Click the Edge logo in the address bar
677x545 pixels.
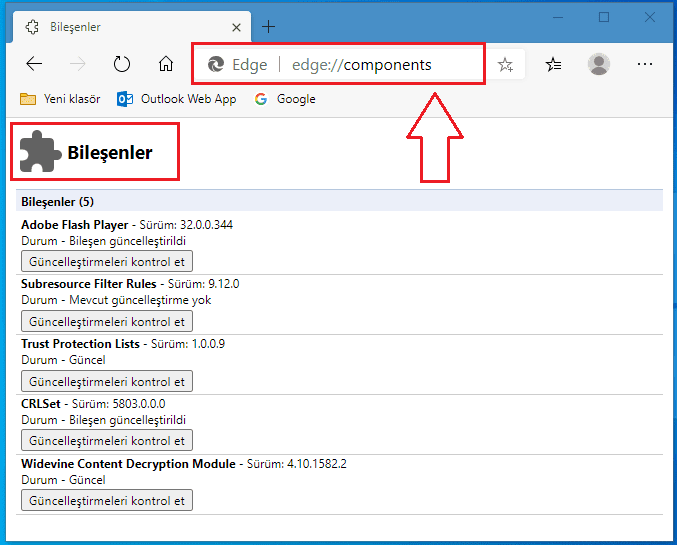pyautogui.click(x=215, y=64)
